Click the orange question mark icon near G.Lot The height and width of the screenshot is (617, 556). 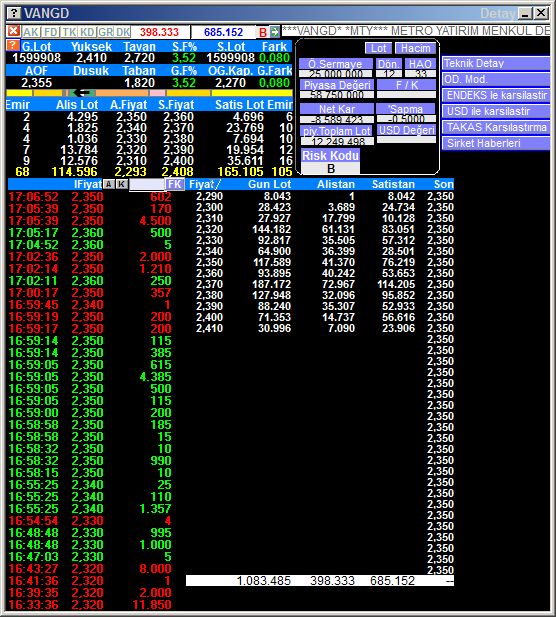(x=13, y=46)
